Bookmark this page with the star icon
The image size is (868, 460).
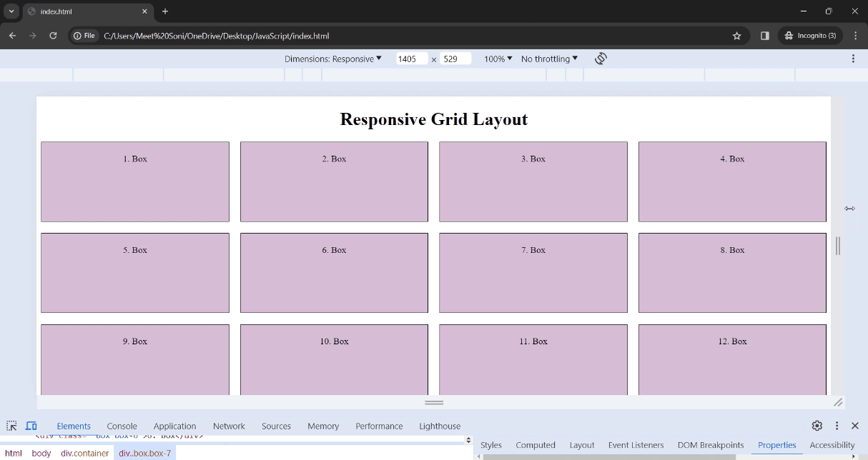737,36
